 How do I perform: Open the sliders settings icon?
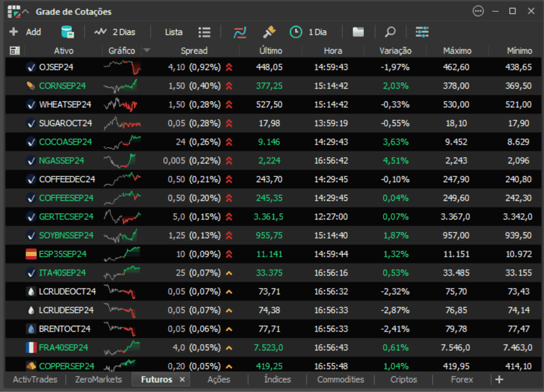pos(422,32)
